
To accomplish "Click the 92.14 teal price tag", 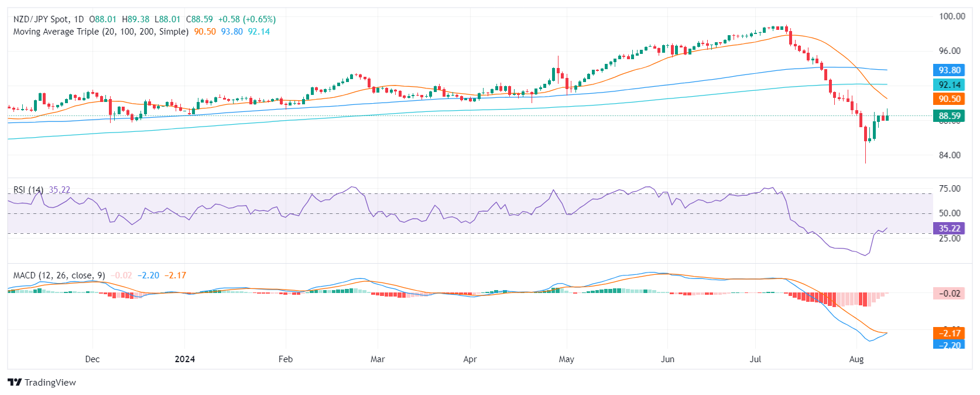I will click(x=948, y=85).
